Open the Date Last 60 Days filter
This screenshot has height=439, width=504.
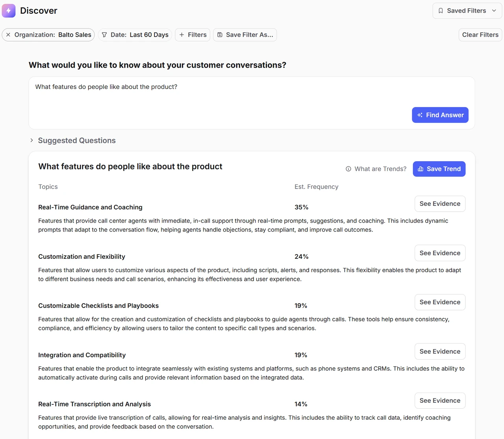[135, 35]
